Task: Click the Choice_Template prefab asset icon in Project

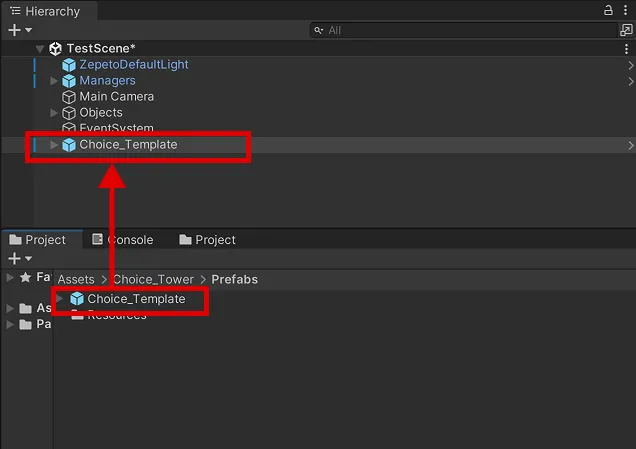Action: click(77, 299)
